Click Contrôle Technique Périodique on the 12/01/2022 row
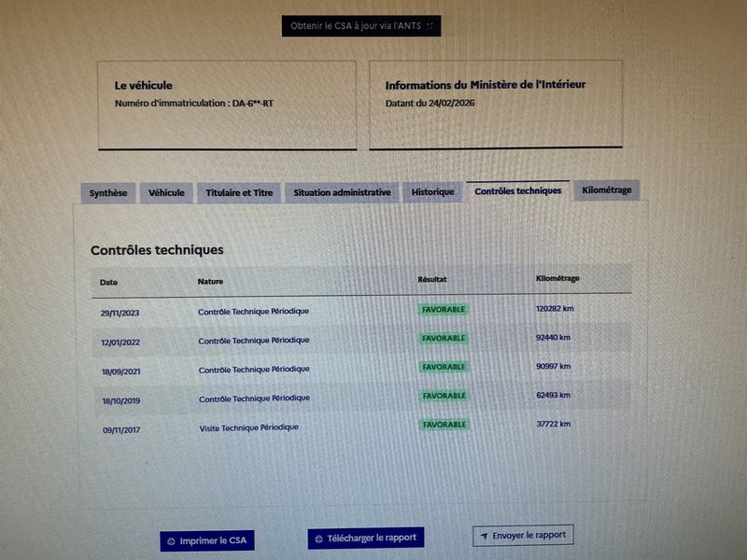747x560 pixels. click(x=253, y=341)
